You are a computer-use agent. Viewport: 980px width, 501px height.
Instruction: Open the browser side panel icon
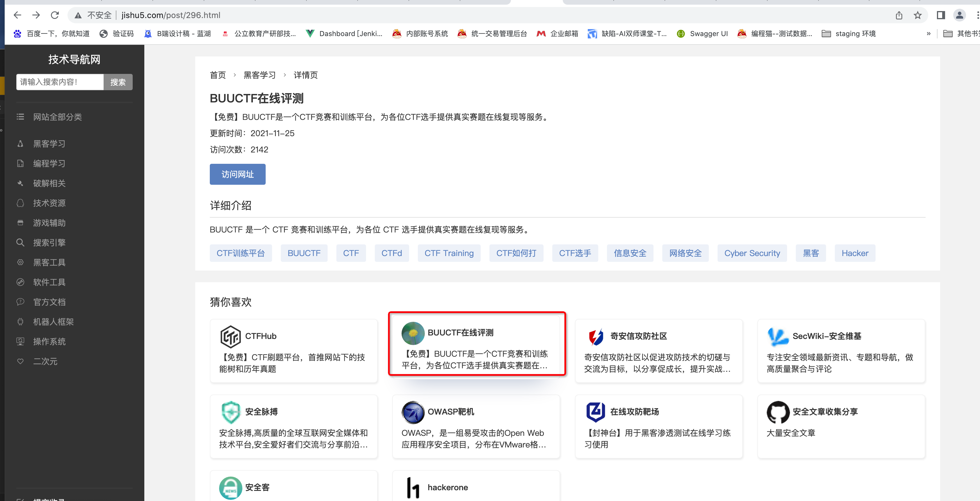pos(941,15)
